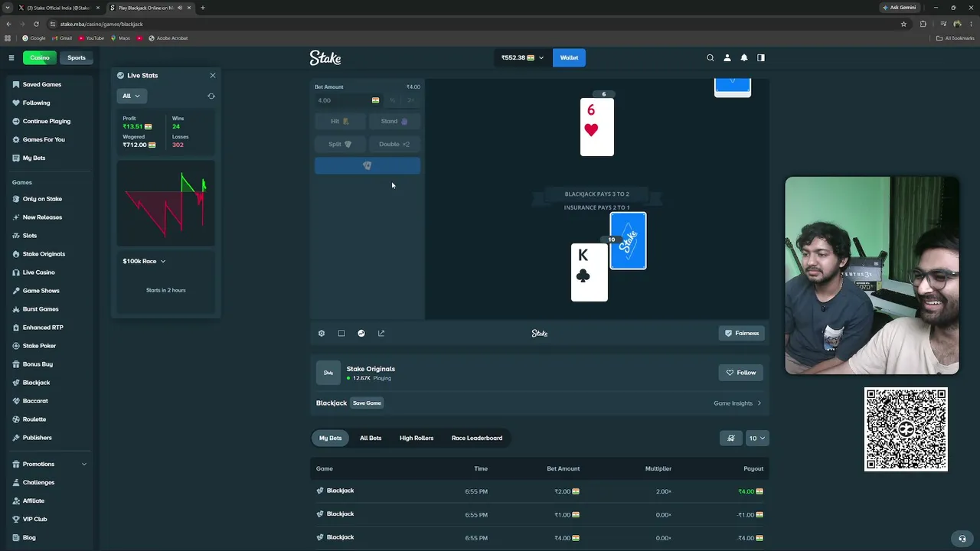Open the Slots category
The width and height of the screenshot is (980, 551).
pos(47,236)
